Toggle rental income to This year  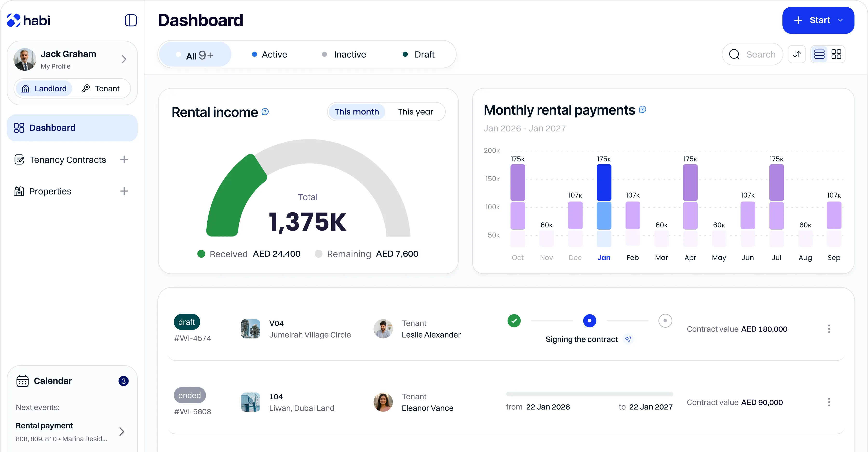tap(415, 112)
